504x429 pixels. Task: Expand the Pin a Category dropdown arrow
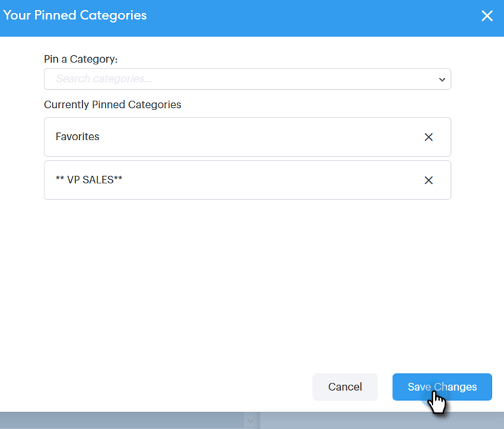[442, 79]
